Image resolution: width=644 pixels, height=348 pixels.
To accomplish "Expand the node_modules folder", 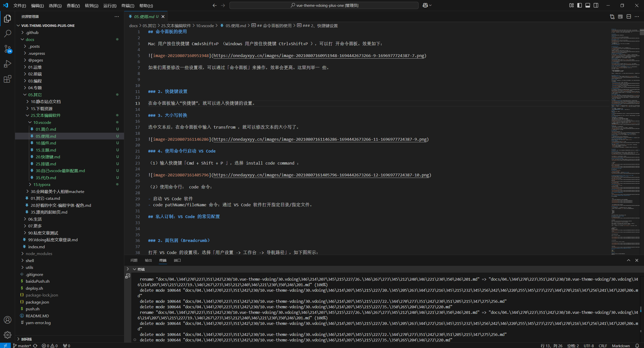I will click(69, 254).
